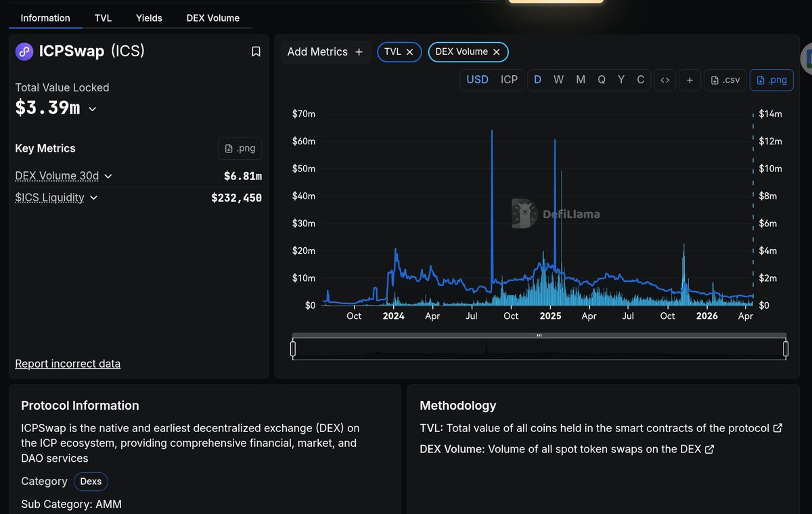
Task: Switch chart denomination to USD
Action: (477, 80)
